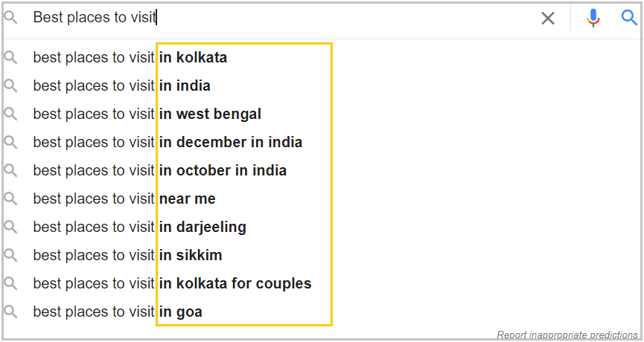Click inside the search text field
This screenshot has height=342, width=644.
pyautogui.click(x=298, y=18)
